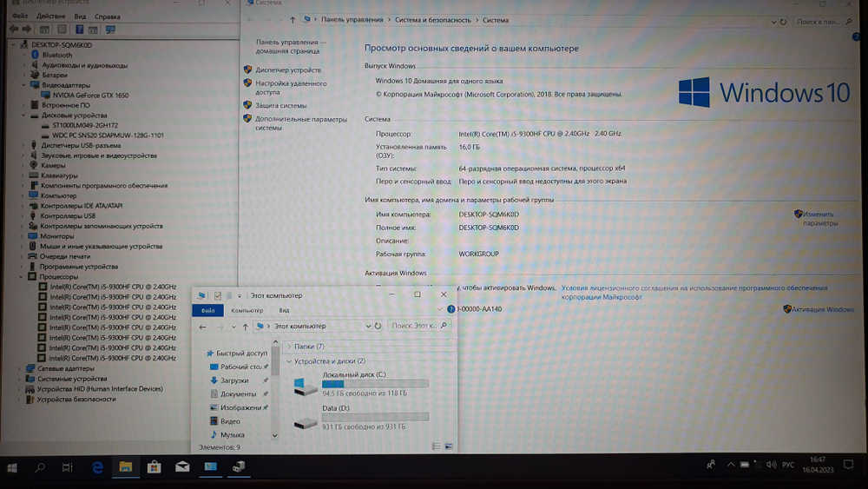Expand the Сетевые адаптеры node
The image size is (868, 489).
tap(20, 368)
